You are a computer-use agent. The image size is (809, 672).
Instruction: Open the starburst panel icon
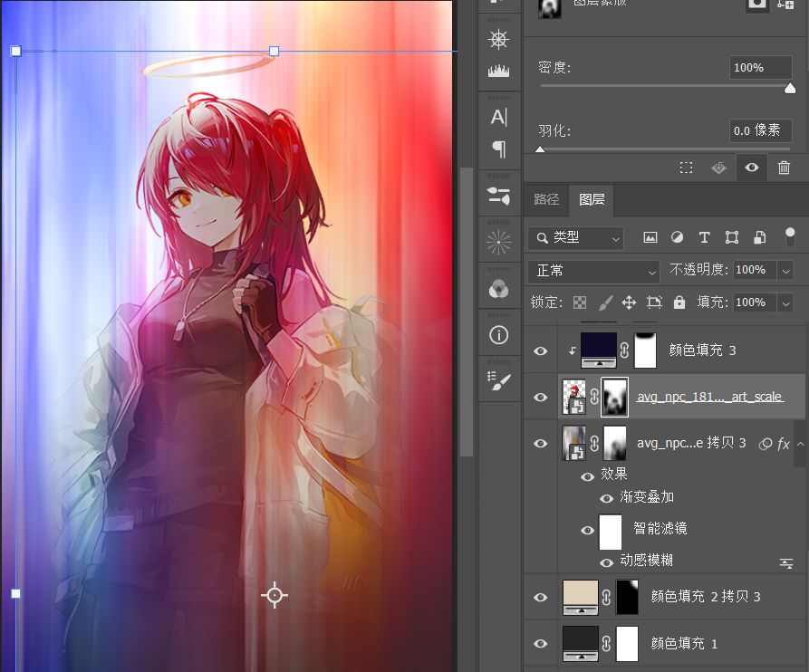pos(498,242)
